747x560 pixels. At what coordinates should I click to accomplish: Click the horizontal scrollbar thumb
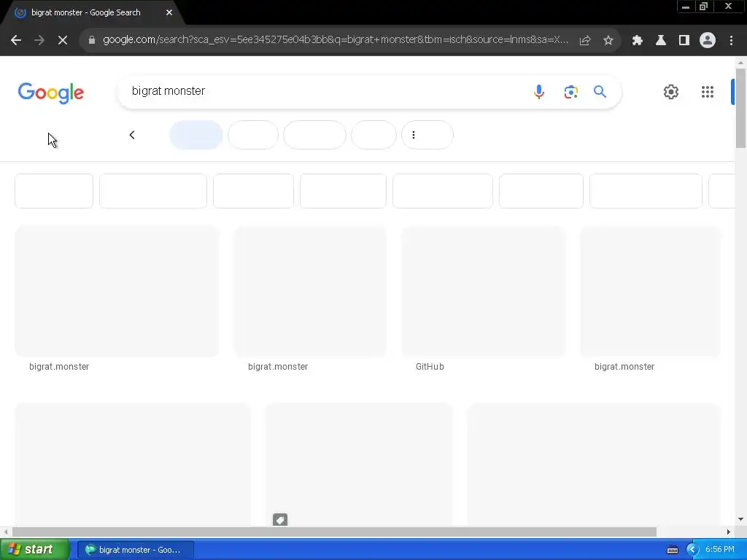(334, 532)
